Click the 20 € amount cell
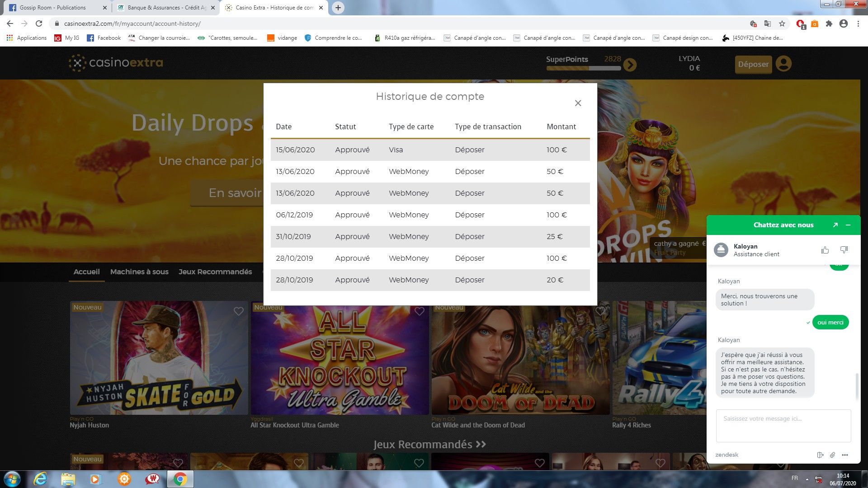The image size is (868, 488). (555, 280)
